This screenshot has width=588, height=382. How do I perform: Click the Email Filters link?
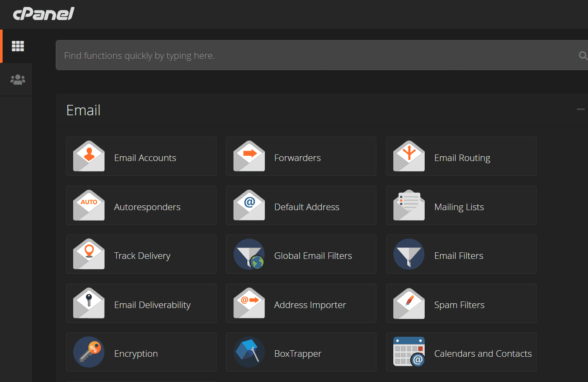[459, 256]
